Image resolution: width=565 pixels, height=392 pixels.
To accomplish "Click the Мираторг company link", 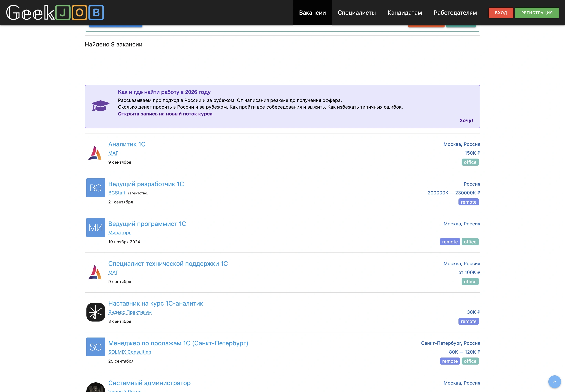I will point(119,233).
